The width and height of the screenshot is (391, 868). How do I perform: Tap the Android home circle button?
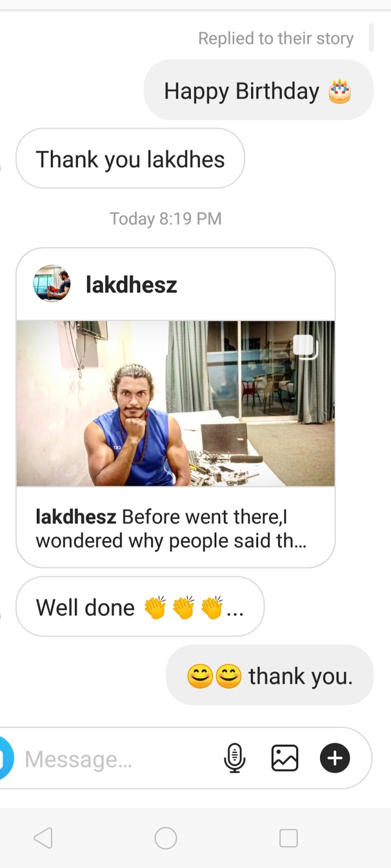166,838
